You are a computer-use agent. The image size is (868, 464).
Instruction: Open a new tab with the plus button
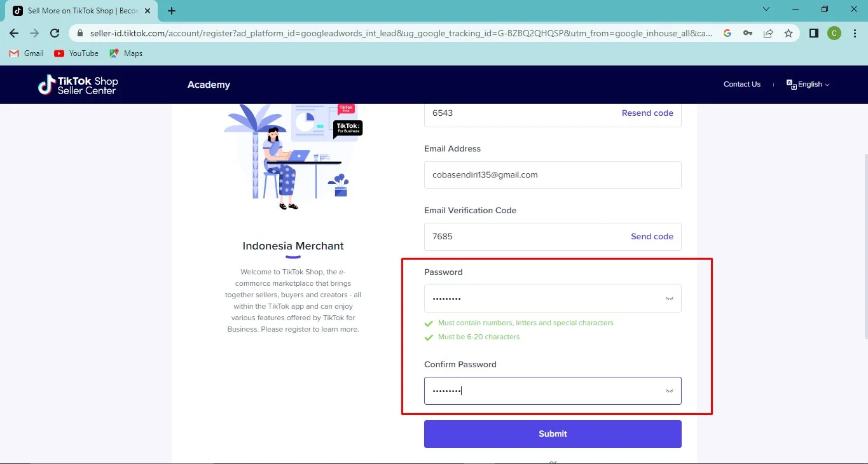[172, 11]
